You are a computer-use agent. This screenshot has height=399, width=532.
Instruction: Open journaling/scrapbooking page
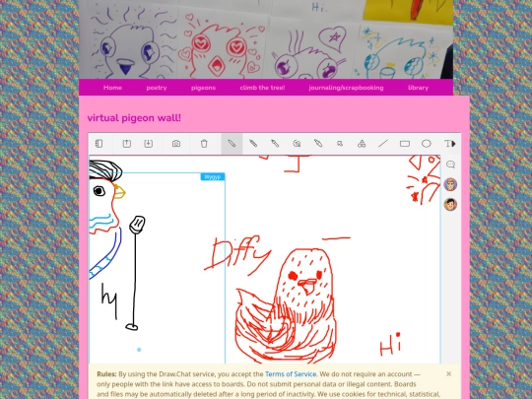pyautogui.click(x=346, y=88)
